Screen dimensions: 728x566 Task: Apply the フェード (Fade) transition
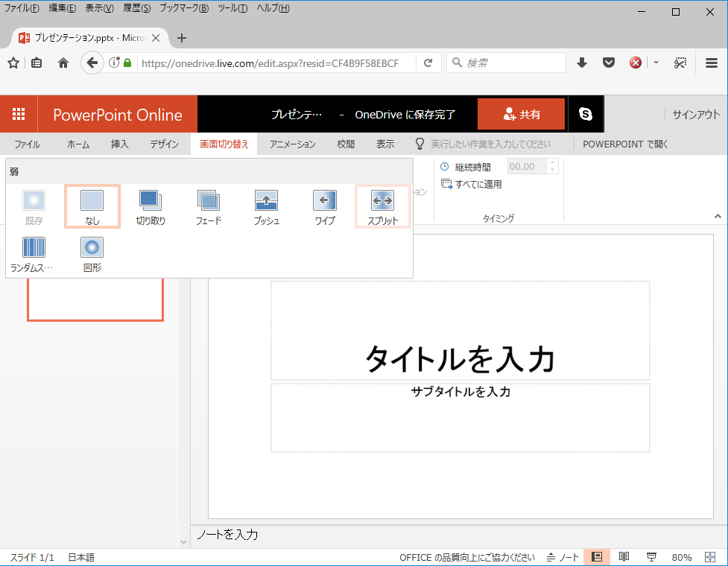point(209,206)
